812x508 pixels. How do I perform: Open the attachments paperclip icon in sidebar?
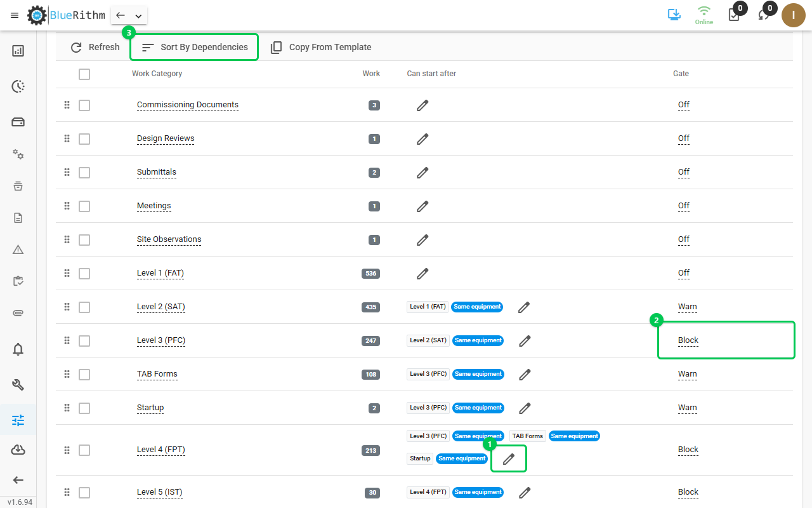click(x=18, y=313)
